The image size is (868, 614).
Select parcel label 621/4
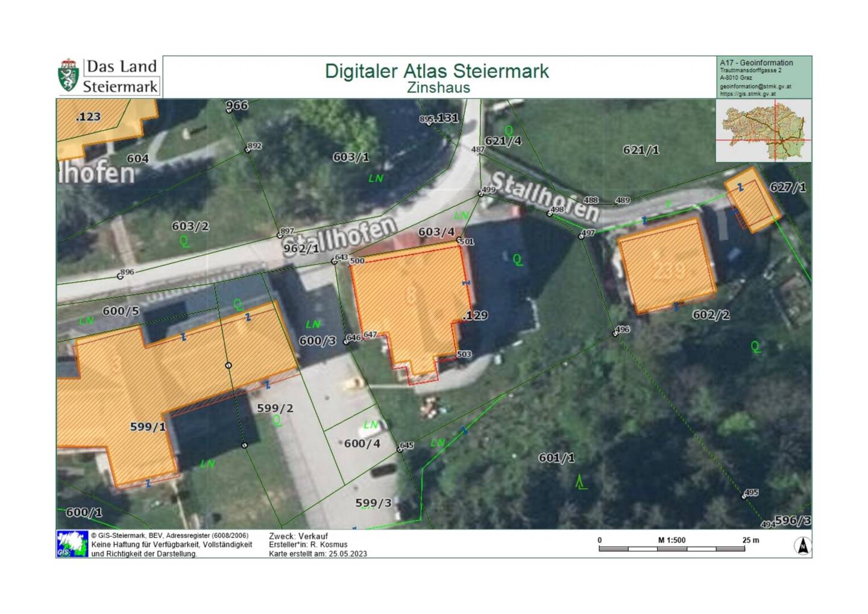(503, 141)
